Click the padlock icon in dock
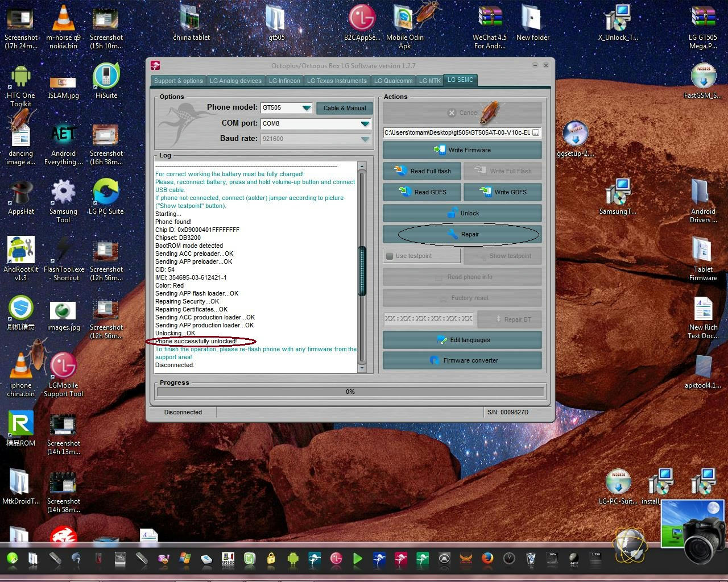Image resolution: width=728 pixels, height=582 pixels. click(x=271, y=559)
